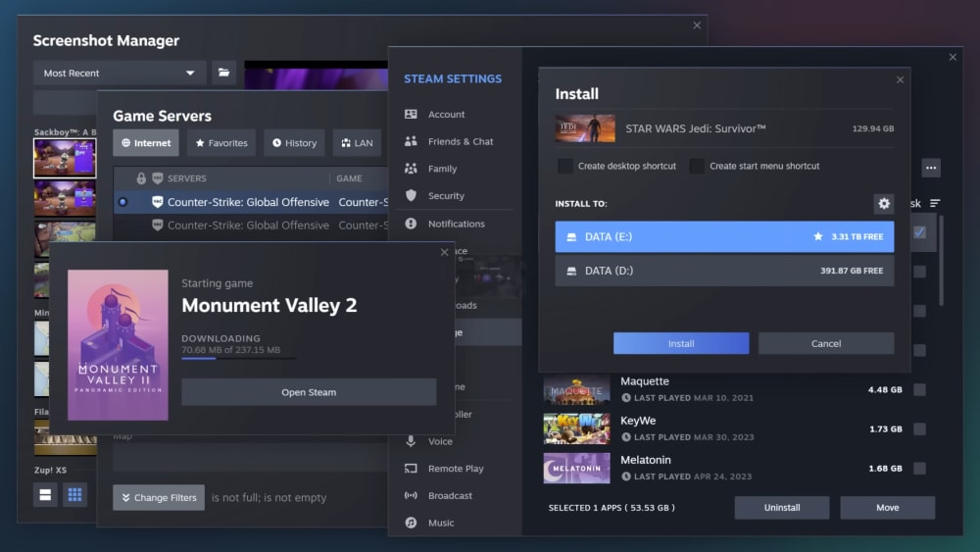This screenshot has width=980, height=552.
Task: Open the Most Recent sort dropdown
Action: (x=120, y=74)
